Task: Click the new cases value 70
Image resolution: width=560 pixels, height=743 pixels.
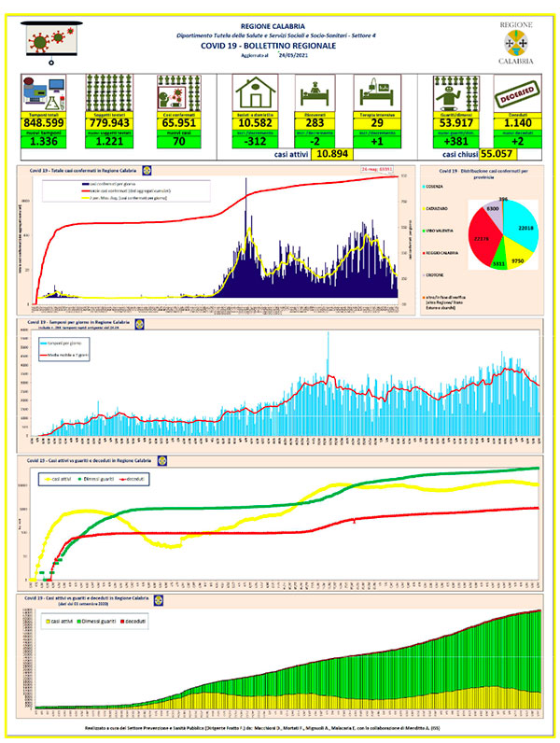Action: pos(179,141)
